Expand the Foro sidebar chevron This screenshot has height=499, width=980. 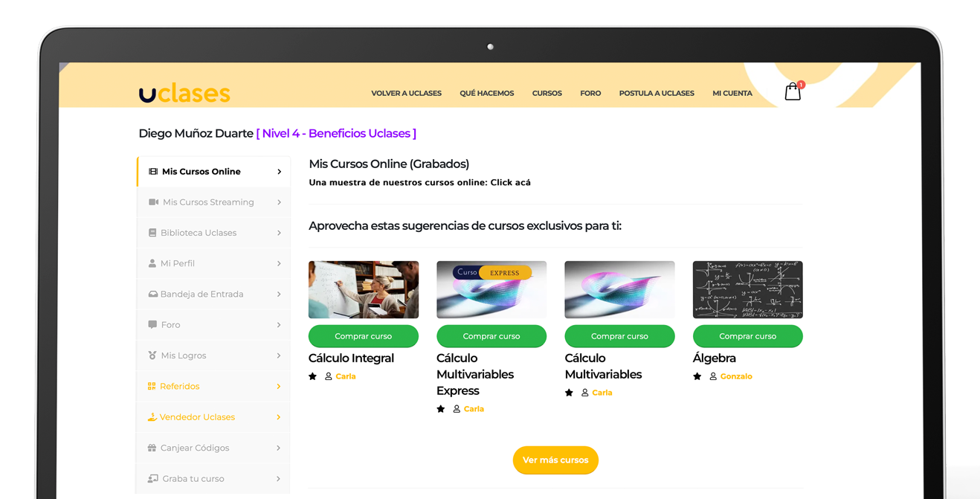coord(280,325)
